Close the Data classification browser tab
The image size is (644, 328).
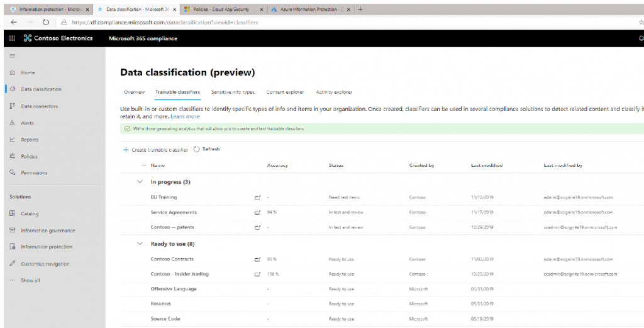[175, 9]
